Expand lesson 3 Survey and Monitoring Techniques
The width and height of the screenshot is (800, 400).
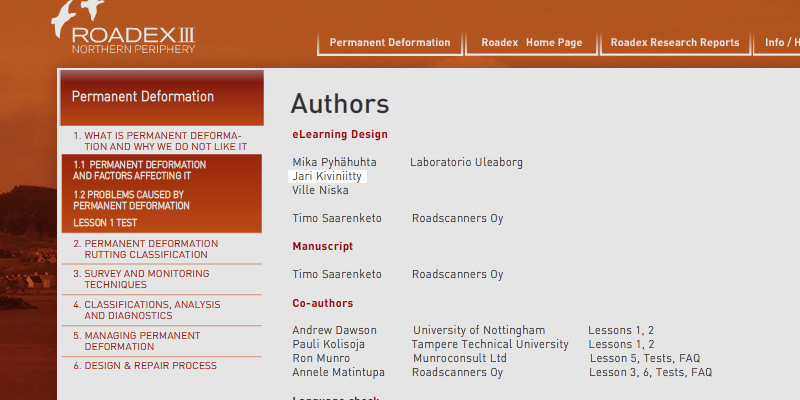click(141, 279)
